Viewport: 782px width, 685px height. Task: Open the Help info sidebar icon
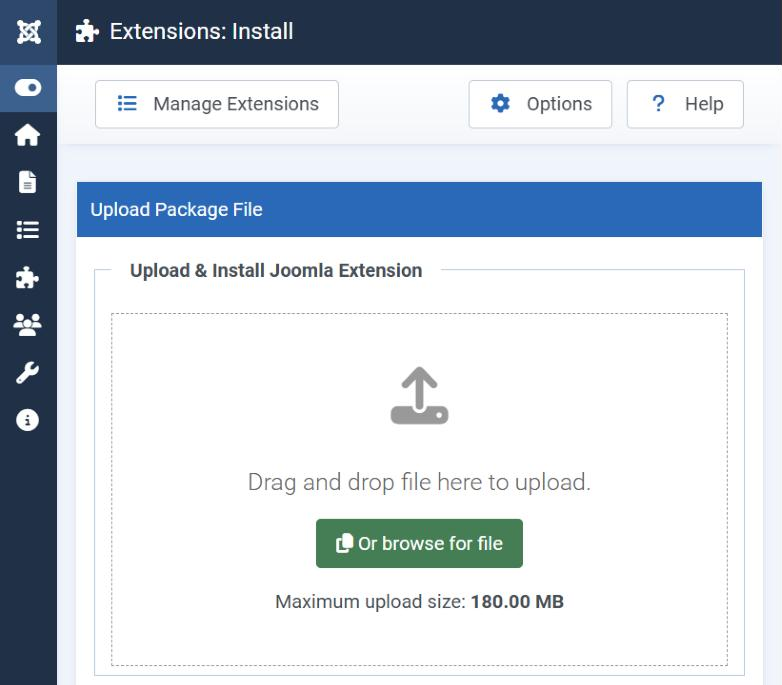click(x=27, y=420)
